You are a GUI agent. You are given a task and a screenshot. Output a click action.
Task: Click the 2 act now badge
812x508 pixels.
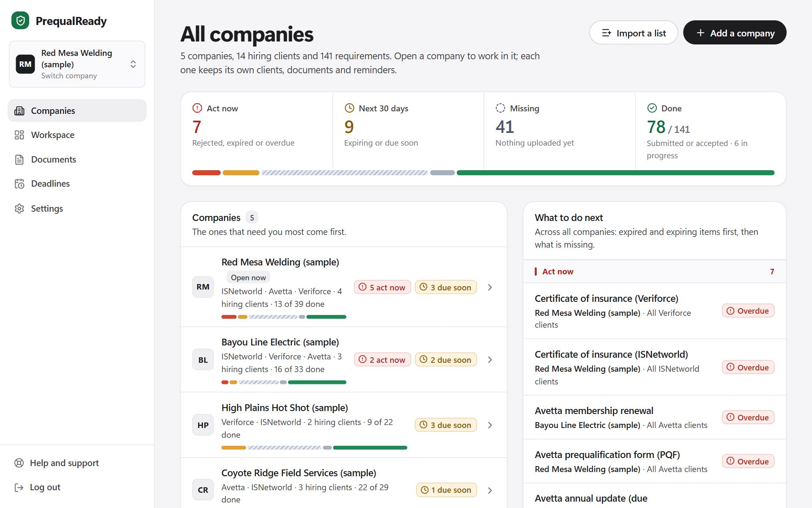[x=382, y=360]
